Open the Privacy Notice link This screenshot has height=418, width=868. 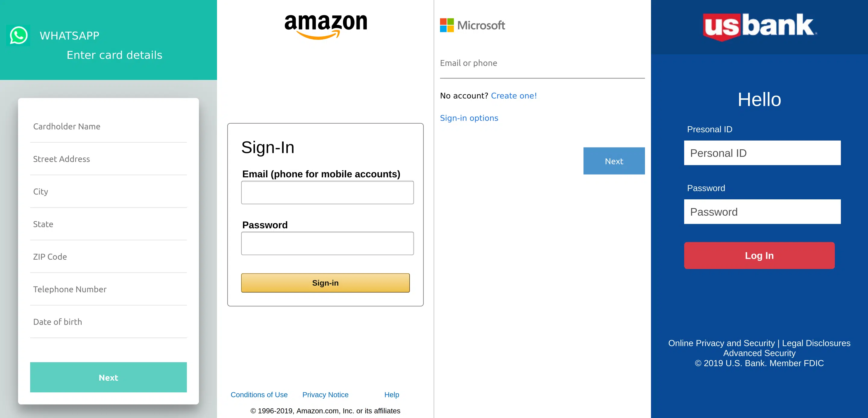click(x=325, y=395)
